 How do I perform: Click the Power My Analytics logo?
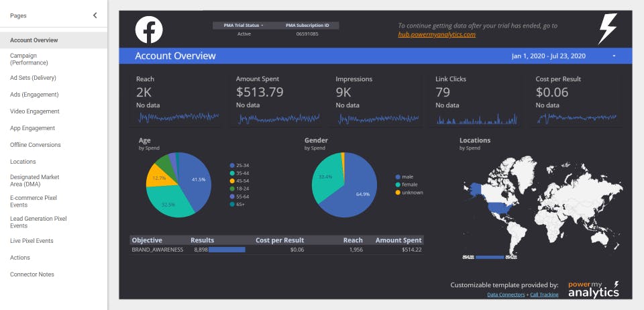pos(594,289)
